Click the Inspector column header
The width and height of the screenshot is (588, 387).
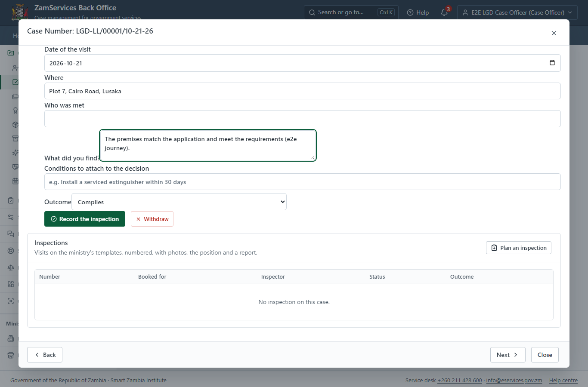tap(273, 276)
